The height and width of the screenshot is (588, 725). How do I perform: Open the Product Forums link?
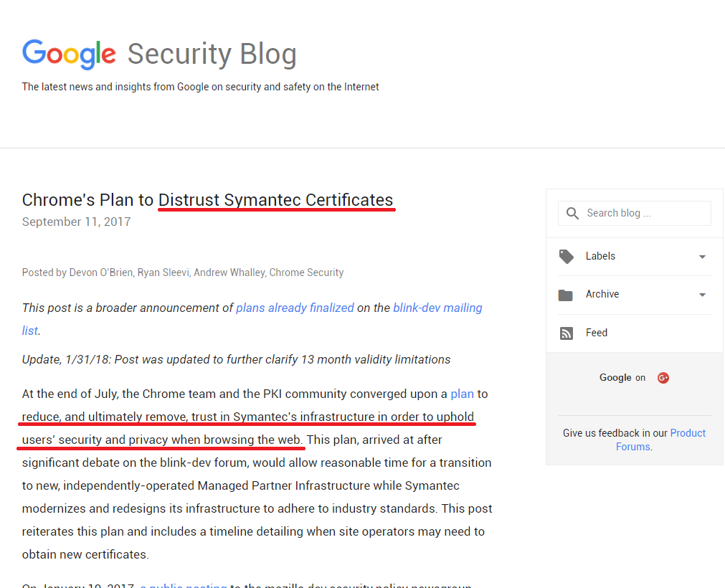687,433
